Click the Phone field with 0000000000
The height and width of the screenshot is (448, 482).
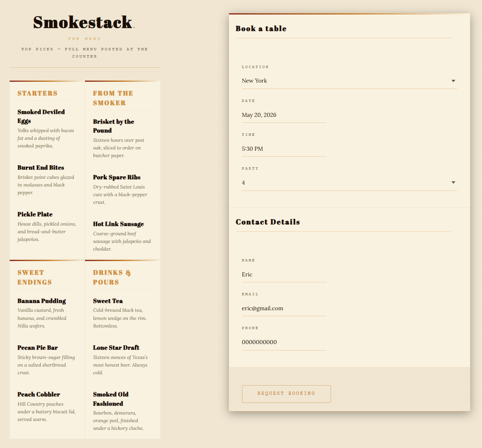click(x=284, y=342)
